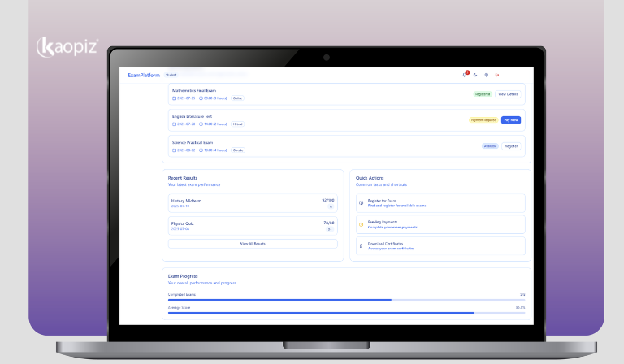The height and width of the screenshot is (364, 624).
Task: Open View Details for Mathematics Final Exam
Action: click(508, 94)
